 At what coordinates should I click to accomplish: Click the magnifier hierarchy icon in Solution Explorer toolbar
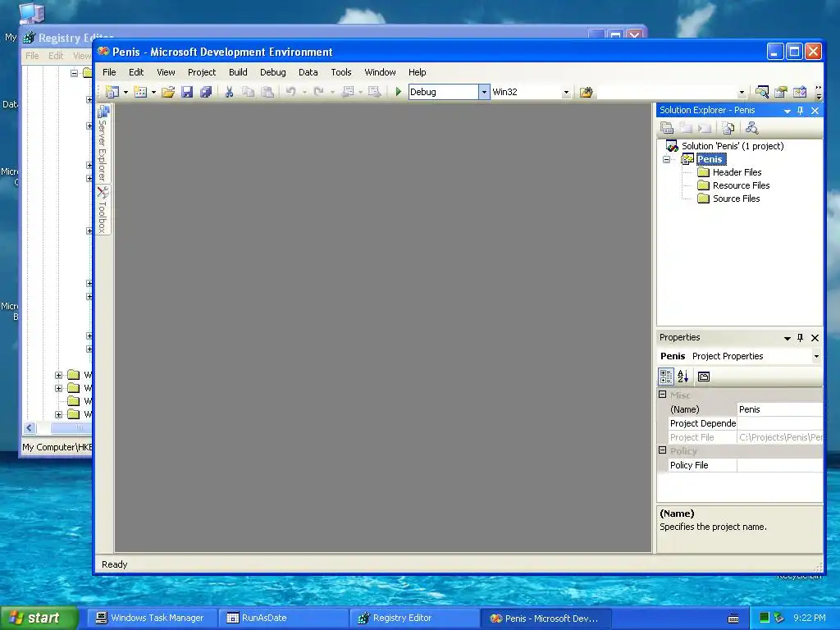pyautogui.click(x=751, y=127)
